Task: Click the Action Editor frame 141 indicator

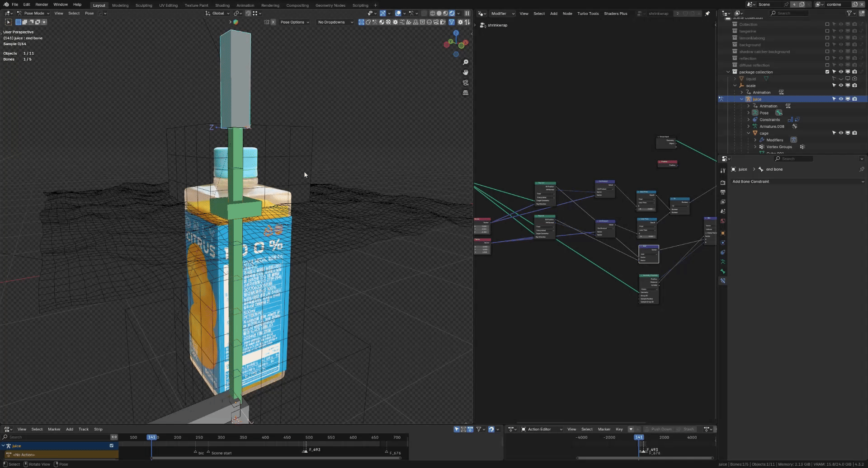Action: (x=638, y=437)
